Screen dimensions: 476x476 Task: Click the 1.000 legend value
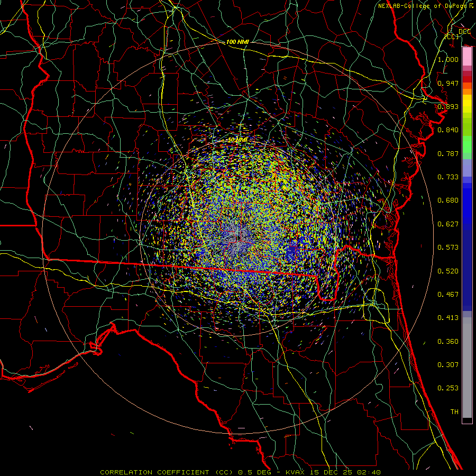tap(448, 59)
